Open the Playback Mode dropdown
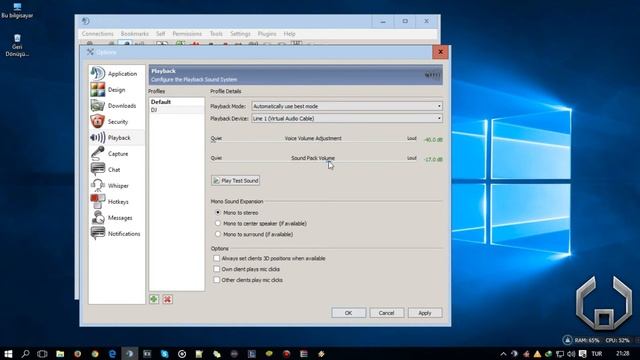This screenshot has height=360, width=640. click(347, 106)
